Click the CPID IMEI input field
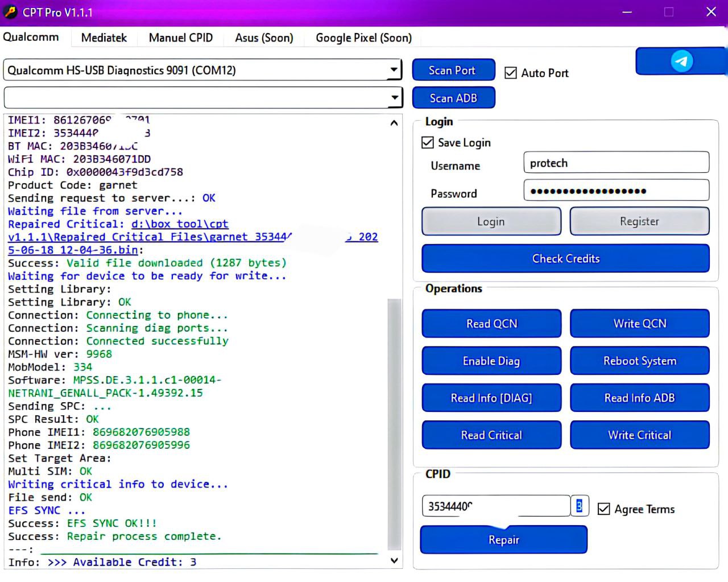 coord(496,506)
